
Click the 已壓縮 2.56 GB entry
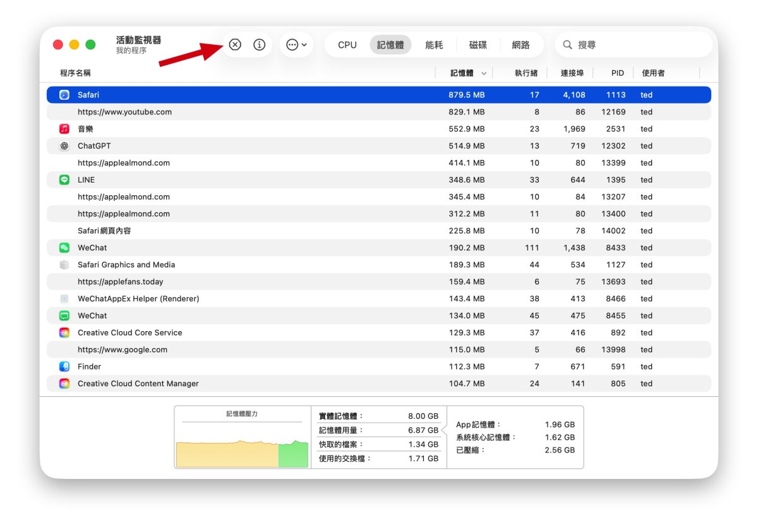point(515,450)
